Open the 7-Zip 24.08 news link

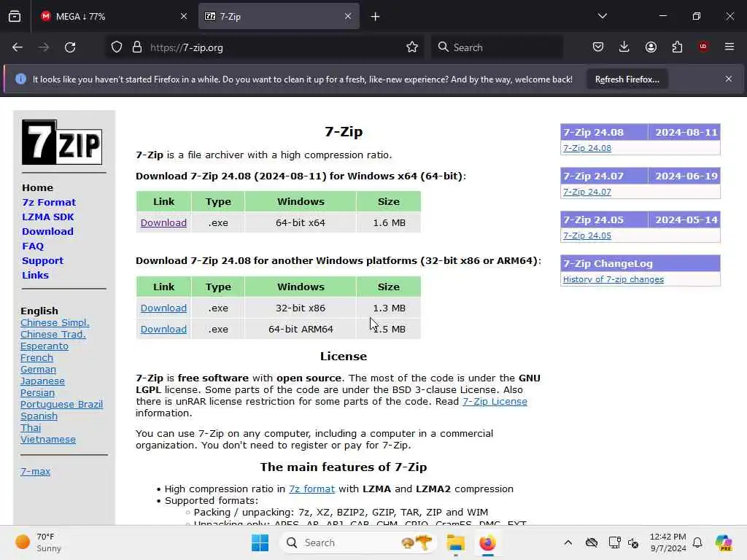(x=587, y=148)
